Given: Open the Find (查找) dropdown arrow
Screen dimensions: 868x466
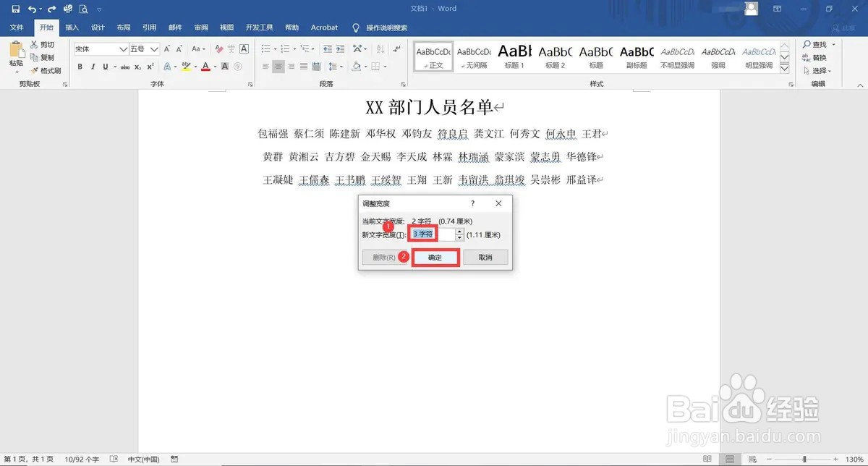Looking at the screenshot, I should pyautogui.click(x=833, y=44).
